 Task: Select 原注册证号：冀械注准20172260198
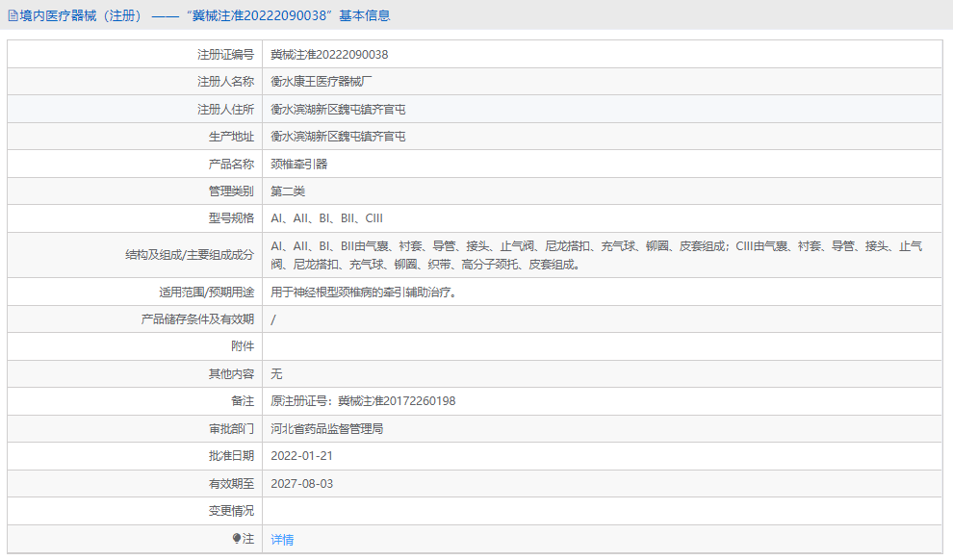(x=363, y=401)
